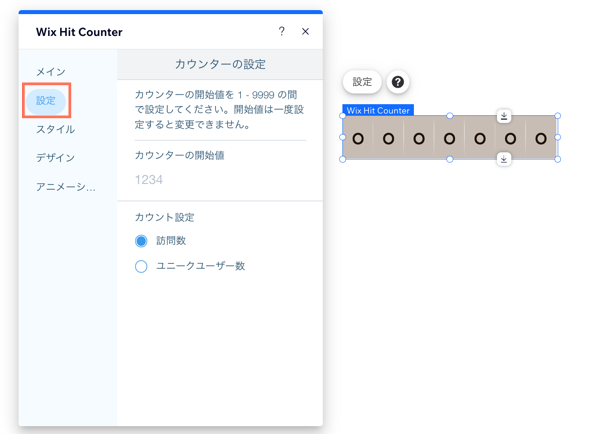Click the カウンターの開始値 input field
The height and width of the screenshot is (434, 600).
click(x=220, y=180)
